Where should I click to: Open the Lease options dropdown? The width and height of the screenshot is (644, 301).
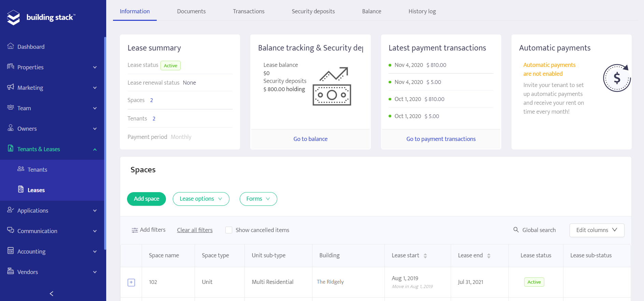(201, 199)
